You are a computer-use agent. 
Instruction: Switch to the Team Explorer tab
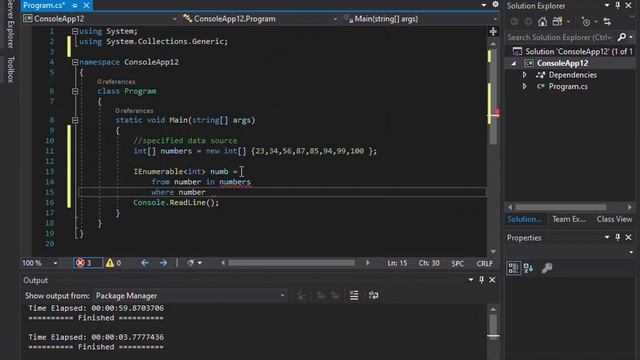[x=569, y=219]
